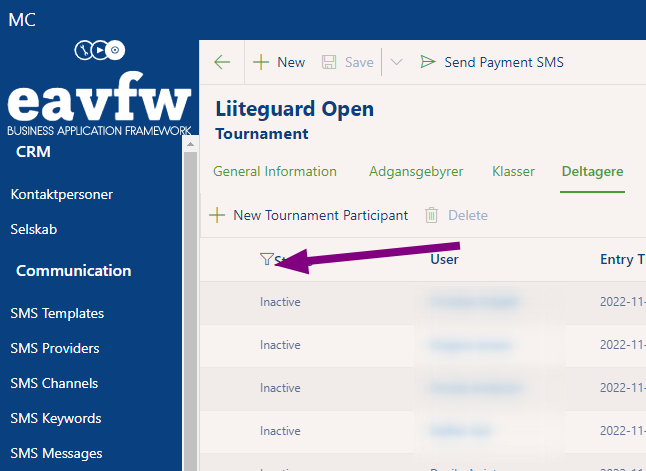The height and width of the screenshot is (471, 646).
Task: Open SMS Providers in the sidebar
Action: click(55, 349)
